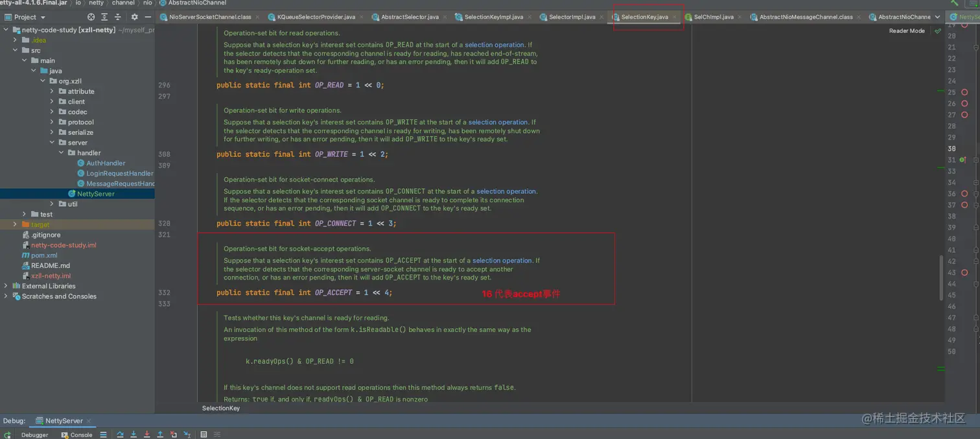Expand the util package
The image size is (980, 439).
[52, 204]
